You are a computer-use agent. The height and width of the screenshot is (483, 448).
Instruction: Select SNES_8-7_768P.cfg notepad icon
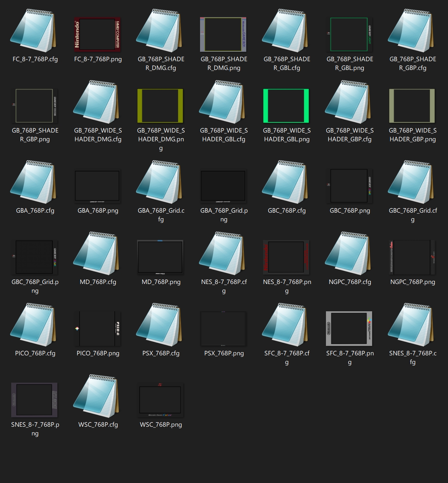[411, 325]
